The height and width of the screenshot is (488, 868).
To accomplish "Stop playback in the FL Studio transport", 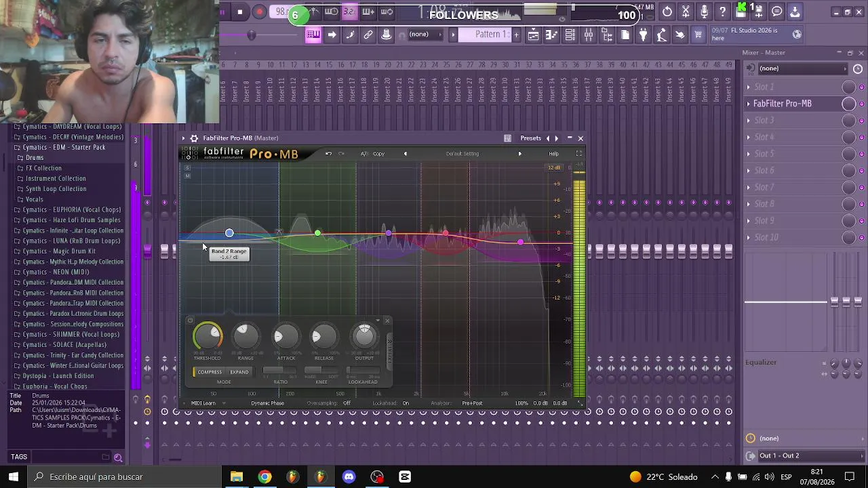I will 240,12.
